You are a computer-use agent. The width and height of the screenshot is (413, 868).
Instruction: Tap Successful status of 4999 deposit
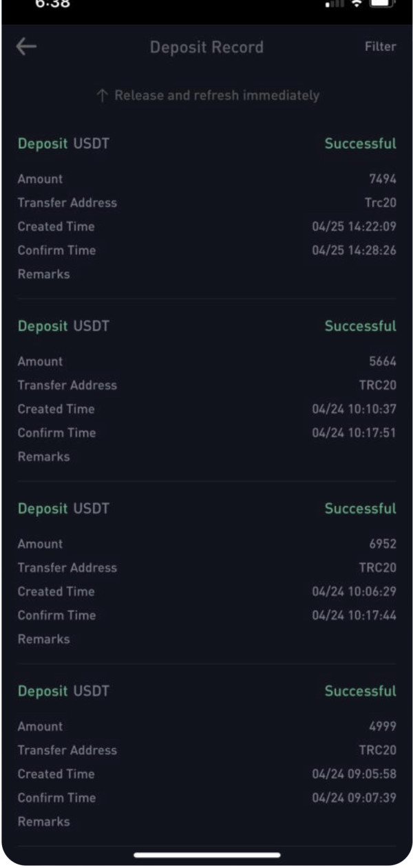click(360, 691)
